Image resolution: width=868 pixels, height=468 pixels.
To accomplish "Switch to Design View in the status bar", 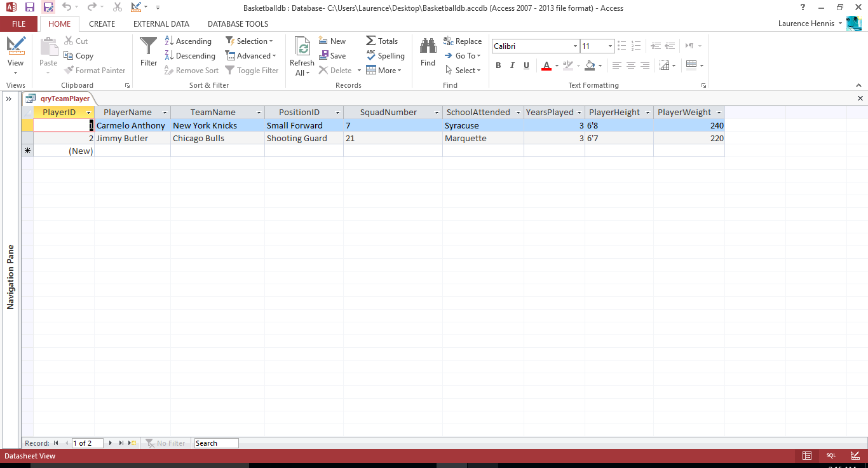I will [856, 456].
